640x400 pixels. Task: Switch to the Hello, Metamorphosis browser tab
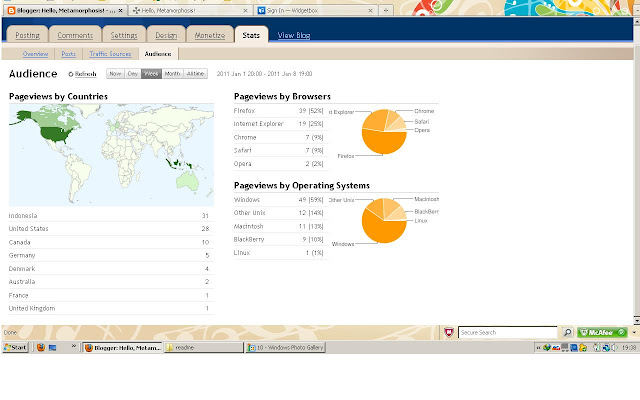click(x=190, y=11)
